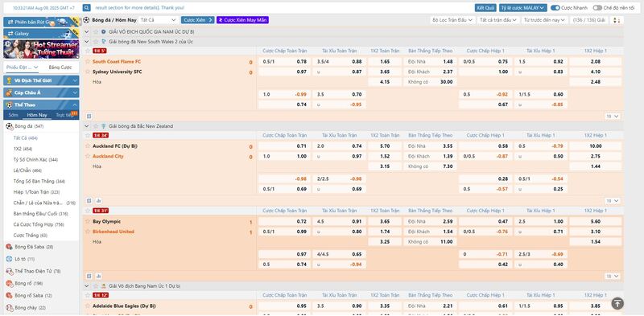Enable Chế độ nền tối dark mode
The height and width of the screenshot is (316, 644).
point(597,8)
